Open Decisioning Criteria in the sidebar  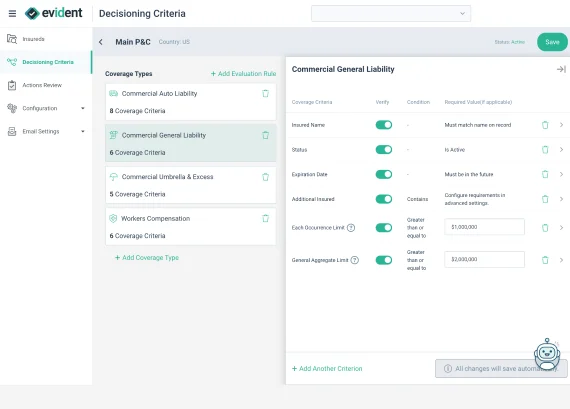pyautogui.click(x=46, y=62)
